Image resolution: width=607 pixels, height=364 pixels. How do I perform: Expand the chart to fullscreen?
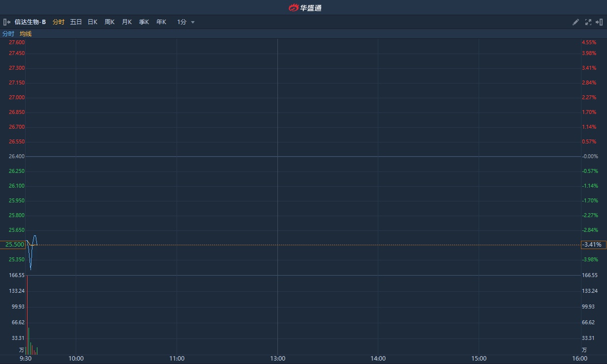tap(588, 22)
